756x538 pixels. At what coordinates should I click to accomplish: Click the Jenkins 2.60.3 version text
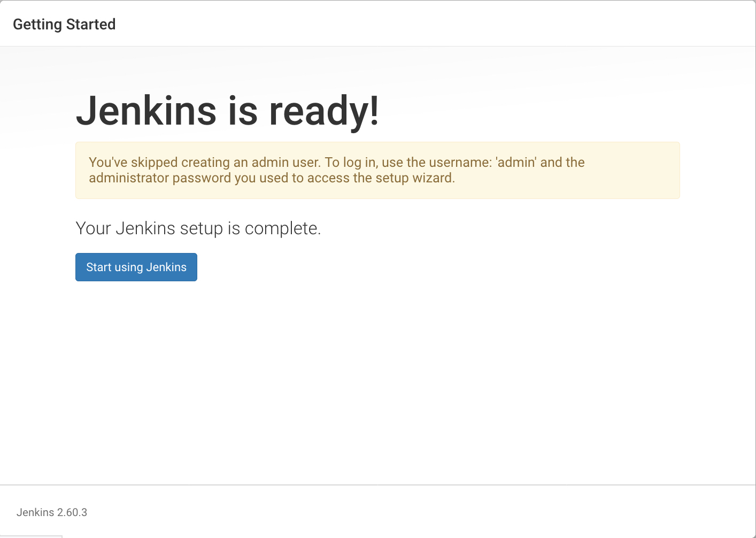pyautogui.click(x=52, y=512)
